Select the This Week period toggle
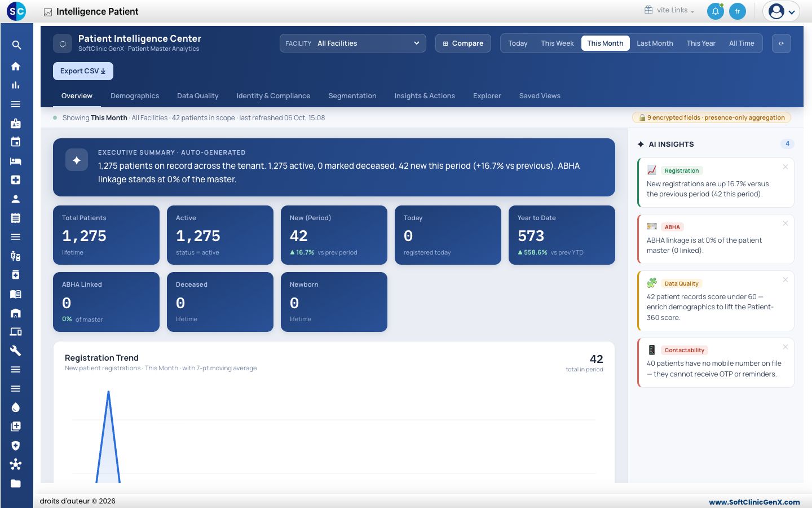The width and height of the screenshot is (812, 508). pos(557,43)
